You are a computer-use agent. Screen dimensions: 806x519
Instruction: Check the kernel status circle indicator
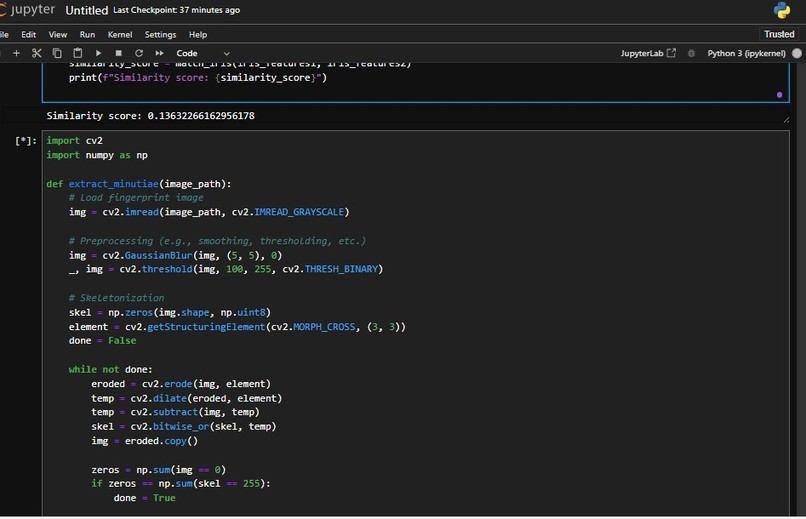[797, 53]
